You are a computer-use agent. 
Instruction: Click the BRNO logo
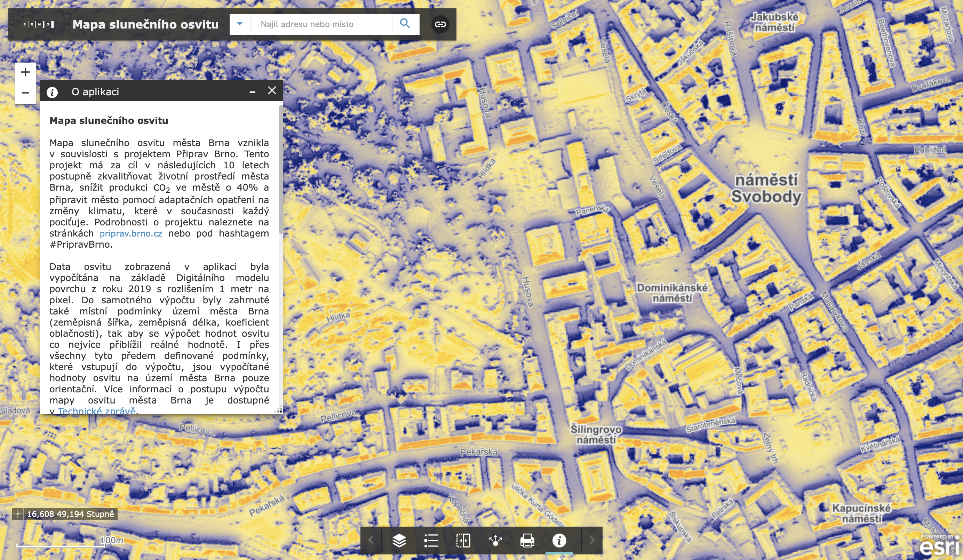[39, 24]
